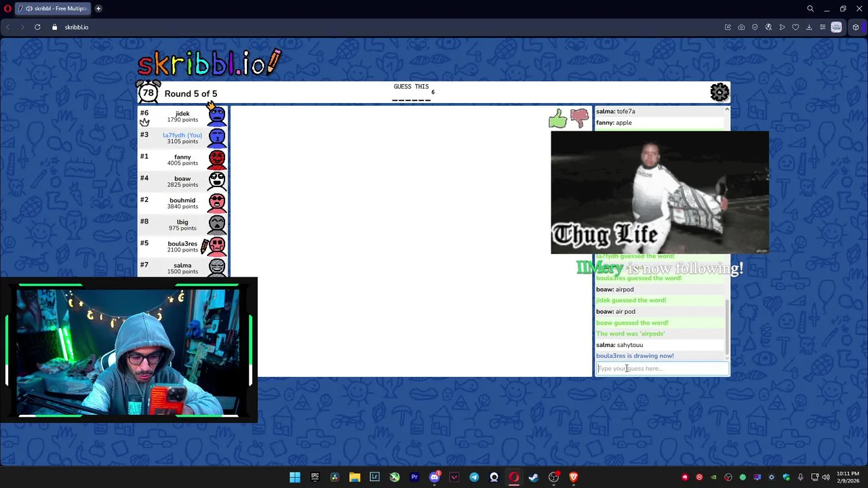
Task: Open the browser edit note icon
Action: point(728,27)
